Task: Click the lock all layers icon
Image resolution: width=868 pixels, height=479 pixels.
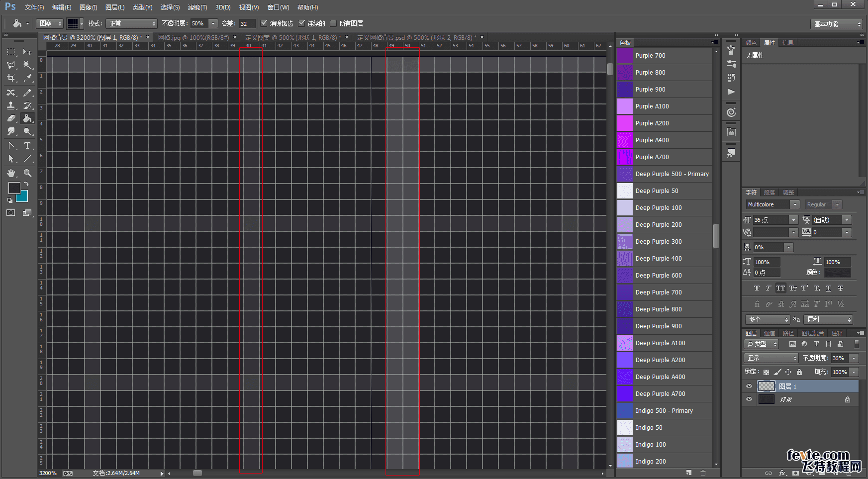Action: (799, 372)
